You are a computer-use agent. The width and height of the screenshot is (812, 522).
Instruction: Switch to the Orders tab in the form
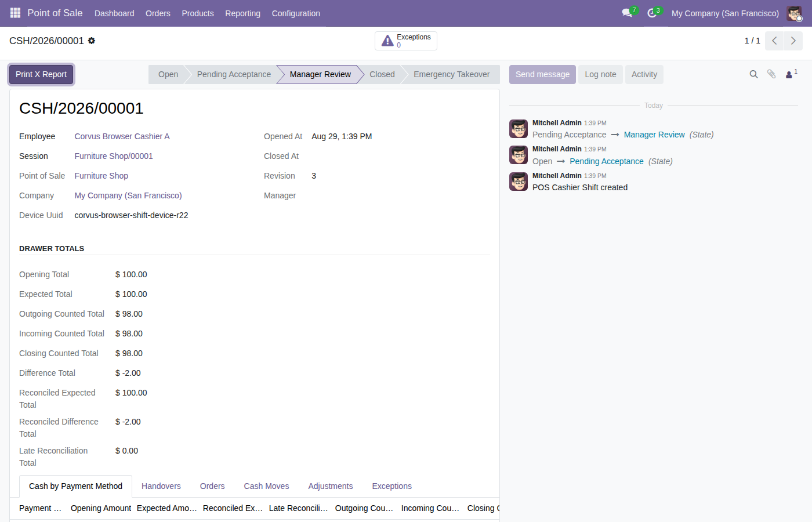[x=212, y=486]
